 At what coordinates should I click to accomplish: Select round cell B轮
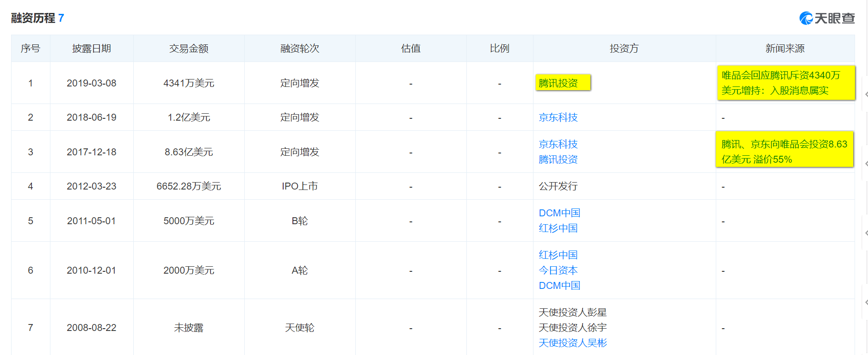coord(300,221)
